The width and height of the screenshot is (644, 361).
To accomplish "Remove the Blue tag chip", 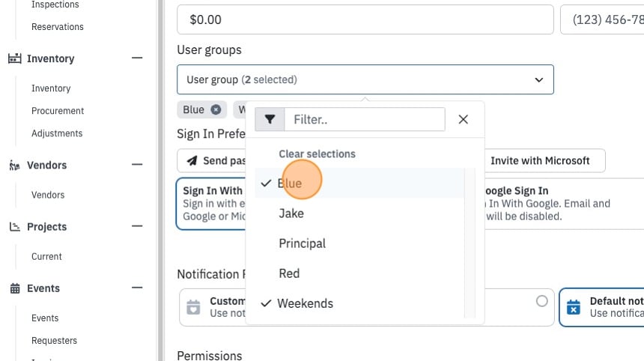I will click(x=216, y=109).
